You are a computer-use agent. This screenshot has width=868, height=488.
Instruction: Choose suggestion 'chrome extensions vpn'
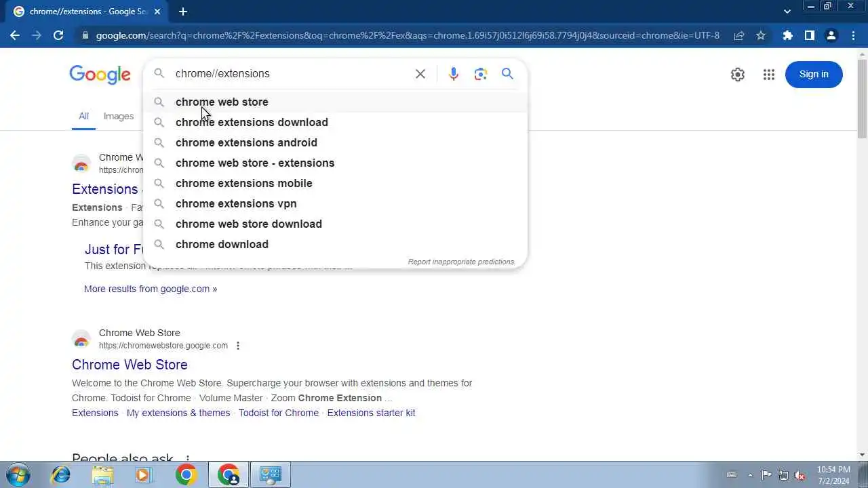point(335,203)
